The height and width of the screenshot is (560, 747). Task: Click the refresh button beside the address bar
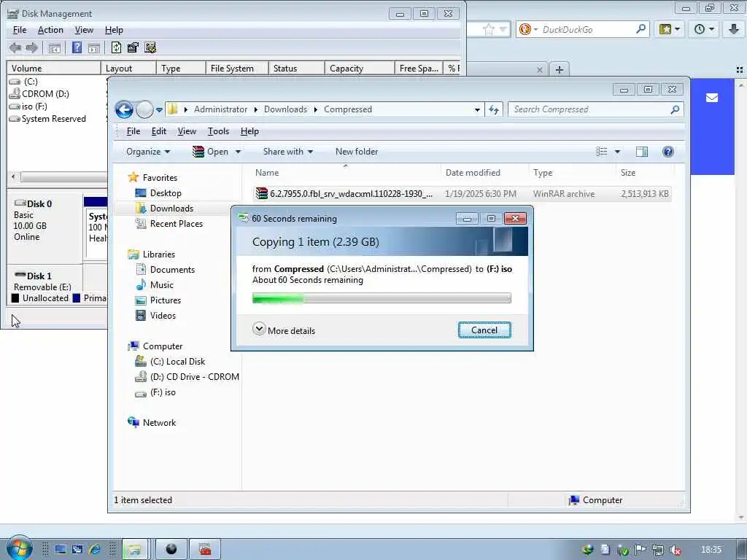pyautogui.click(x=494, y=109)
